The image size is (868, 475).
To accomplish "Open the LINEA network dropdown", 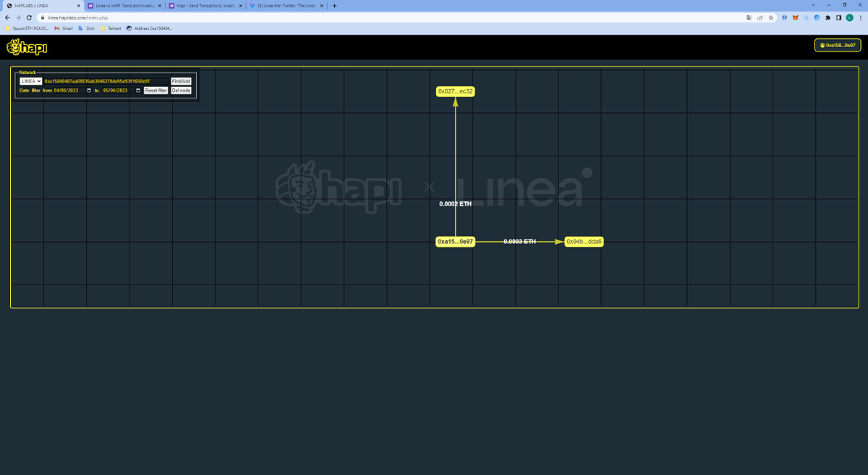I will click(31, 81).
